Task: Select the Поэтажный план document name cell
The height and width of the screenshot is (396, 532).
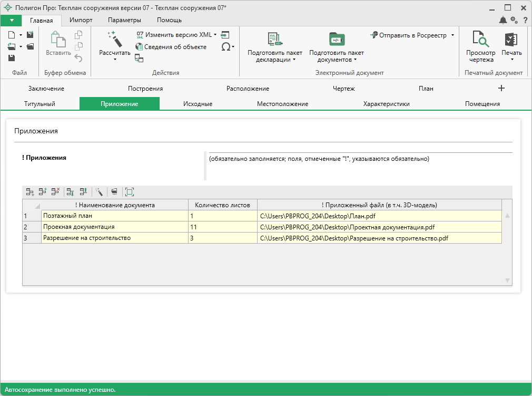Action: click(x=114, y=216)
